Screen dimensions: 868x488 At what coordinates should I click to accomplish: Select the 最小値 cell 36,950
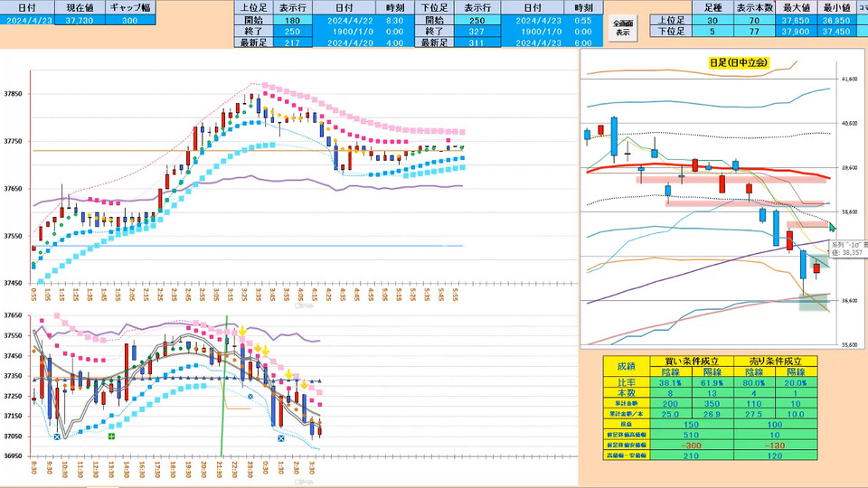tap(836, 21)
